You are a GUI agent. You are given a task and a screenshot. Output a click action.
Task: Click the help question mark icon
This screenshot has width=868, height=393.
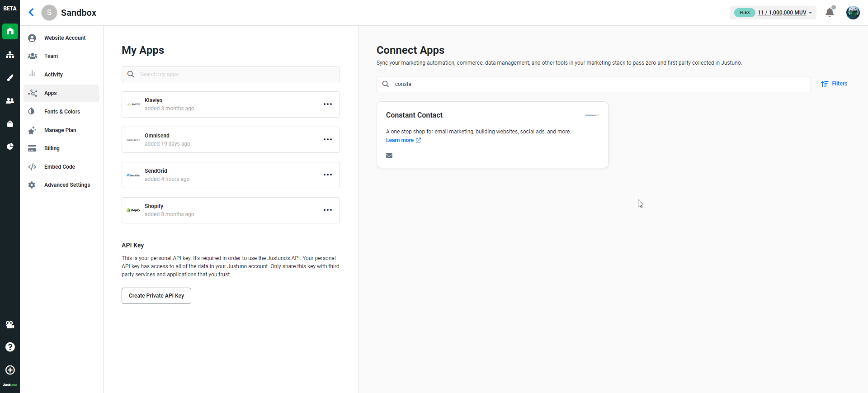point(10,347)
